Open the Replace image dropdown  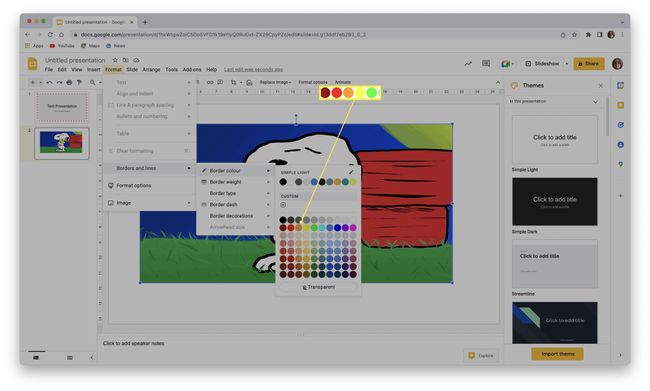276,82
